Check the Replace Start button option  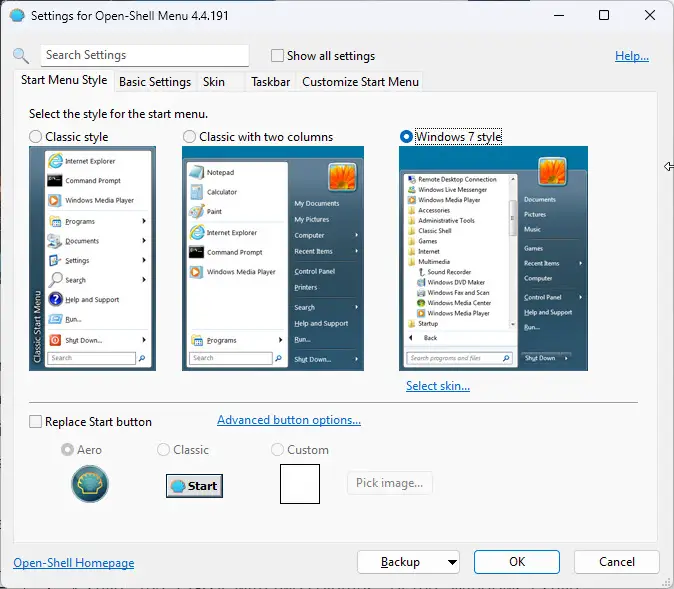[37, 422]
